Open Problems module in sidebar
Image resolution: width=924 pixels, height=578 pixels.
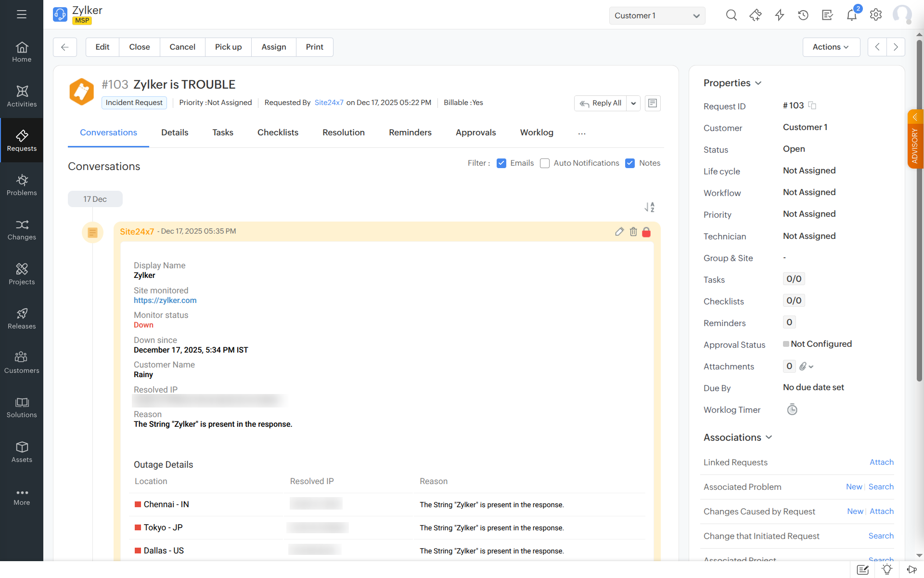[x=22, y=185]
